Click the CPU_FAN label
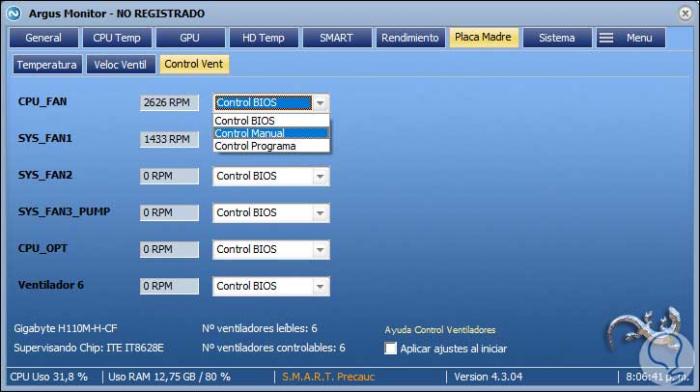The width and height of the screenshot is (700, 392). 42,102
